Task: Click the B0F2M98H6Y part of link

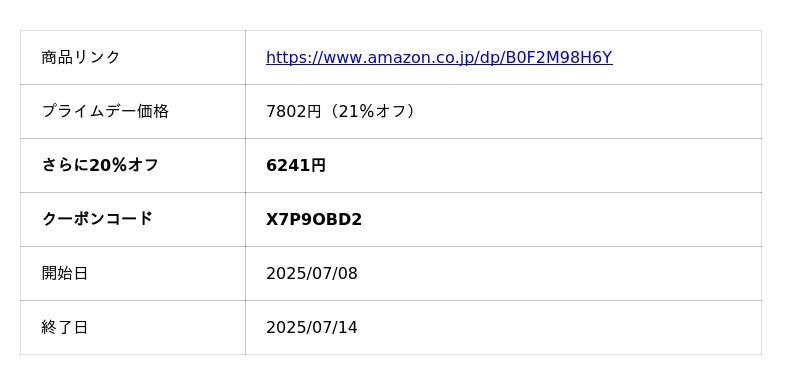Action: (x=559, y=58)
